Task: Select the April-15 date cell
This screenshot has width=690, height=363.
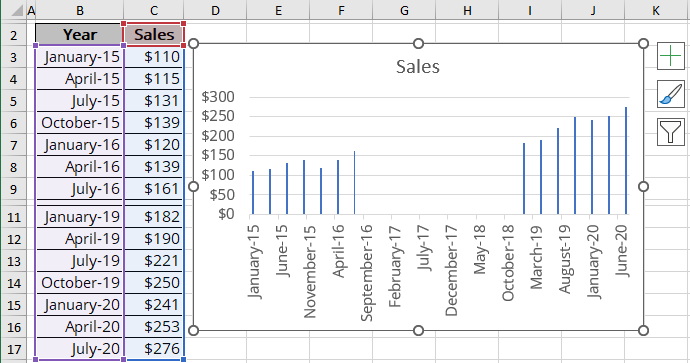Action: pyautogui.click(x=80, y=79)
